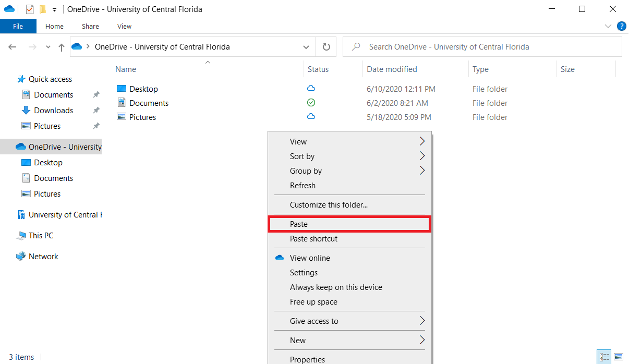Open OneDrive Settings from the context menu
The height and width of the screenshot is (364, 629).
click(350, 273)
